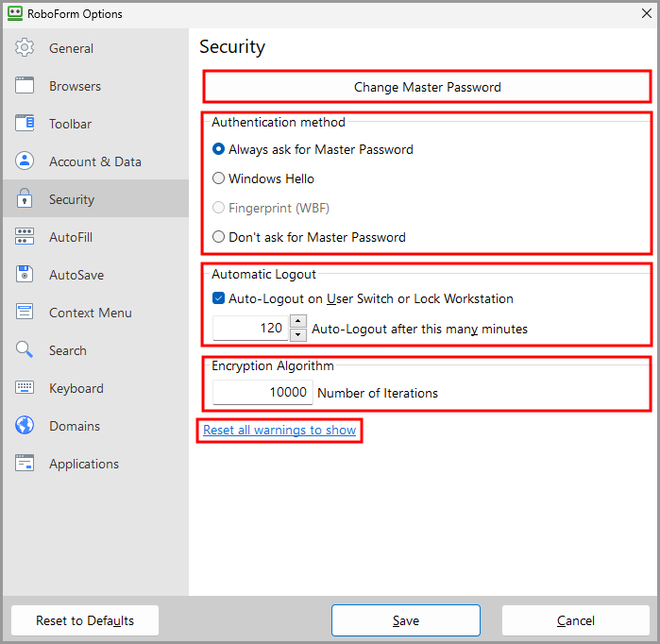Open Keyboard shortcuts section

click(96, 388)
